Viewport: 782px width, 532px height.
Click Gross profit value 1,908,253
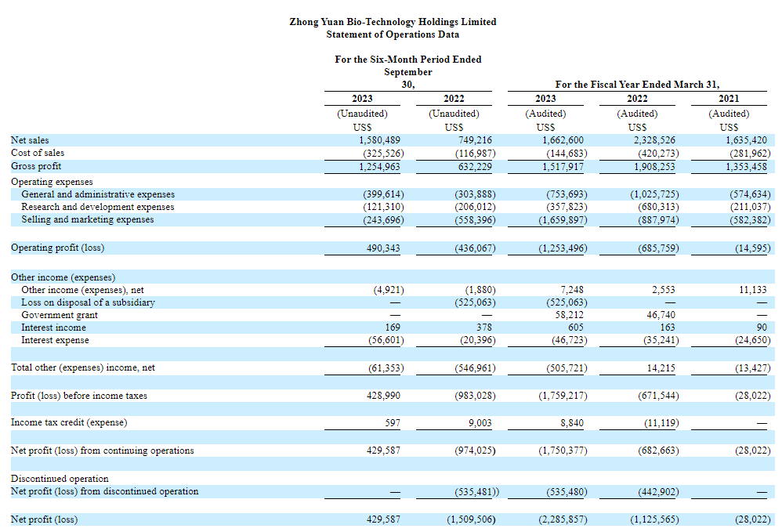coord(654,167)
